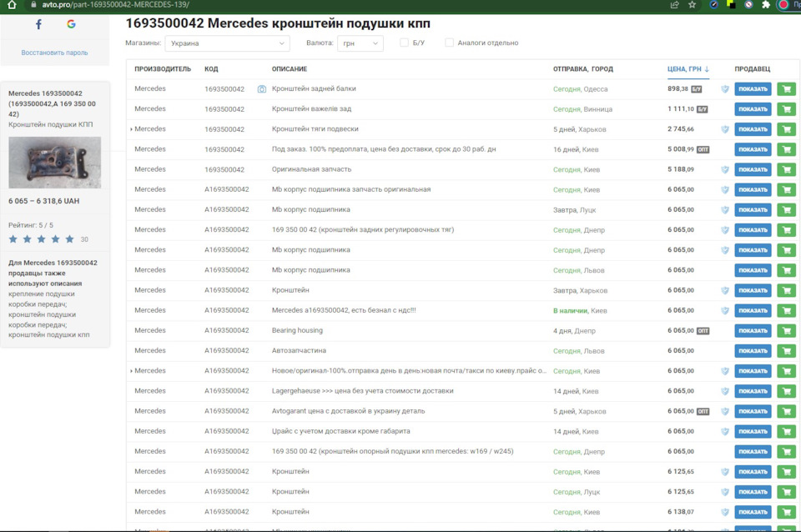Click shield icon in 5 188,09 price row
Screen dimensions: 801x532
(725, 169)
